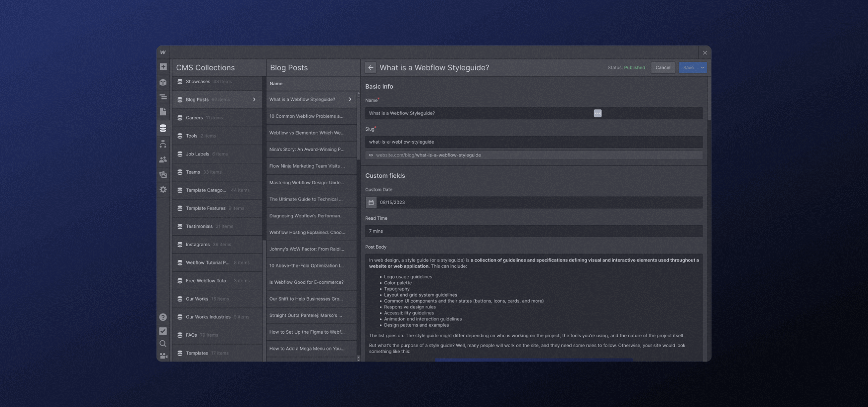Click the Users icon in sidebar

163,159
